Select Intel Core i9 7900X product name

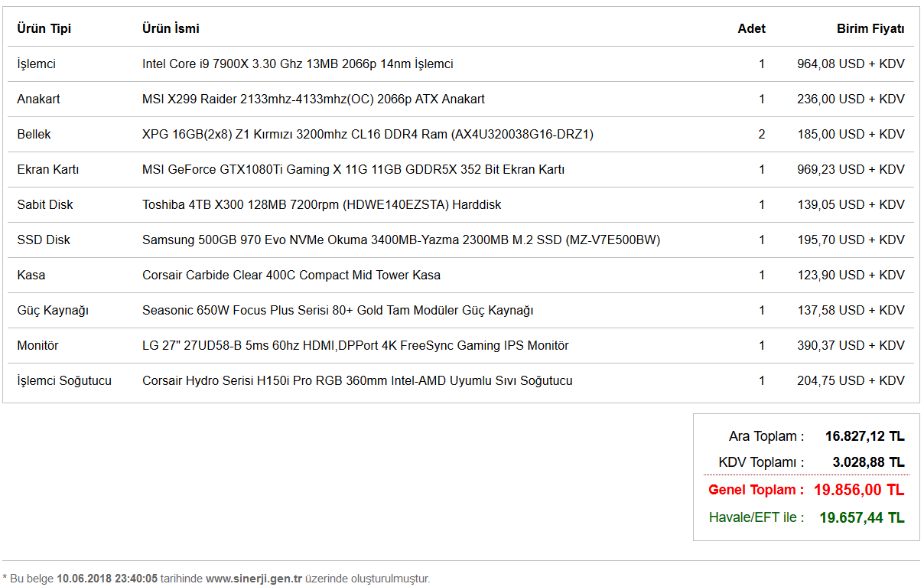[x=298, y=64]
